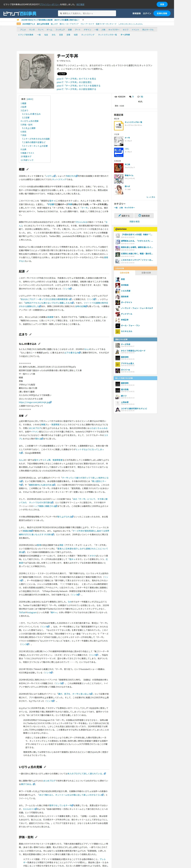Viewport: 191px width, 868px height.
Task: Open the ユウギリ(絶対可憐チルドレン) new article
Action: 134,408
